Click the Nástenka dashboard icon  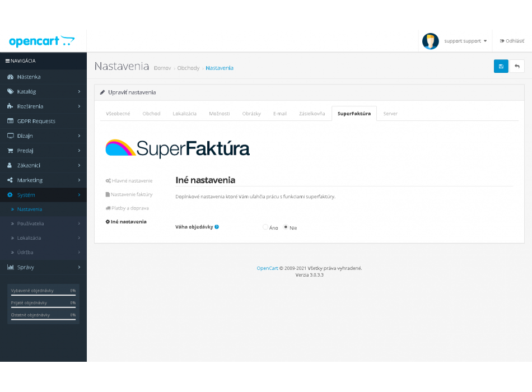pos(10,77)
